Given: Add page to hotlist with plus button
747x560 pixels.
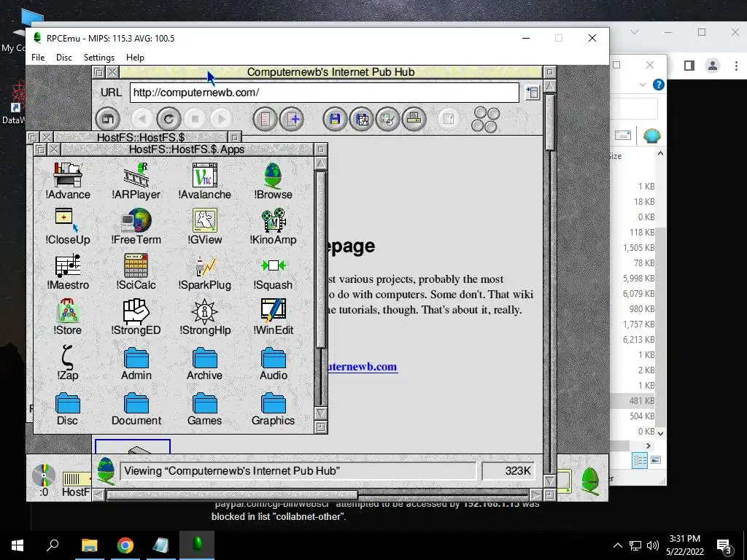Looking at the screenshot, I should tap(292, 119).
